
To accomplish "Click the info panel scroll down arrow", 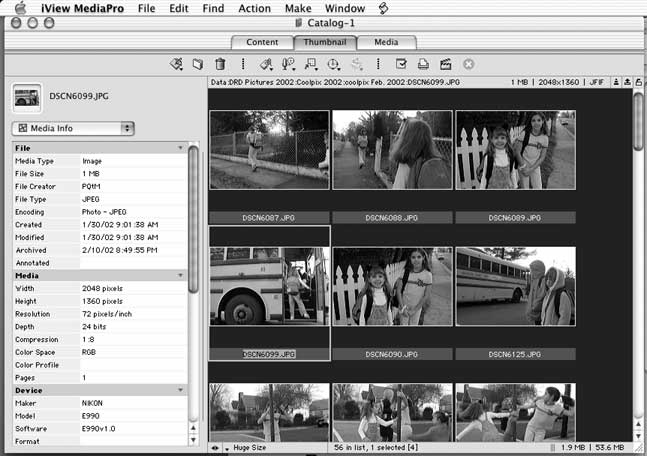I will (x=193, y=440).
